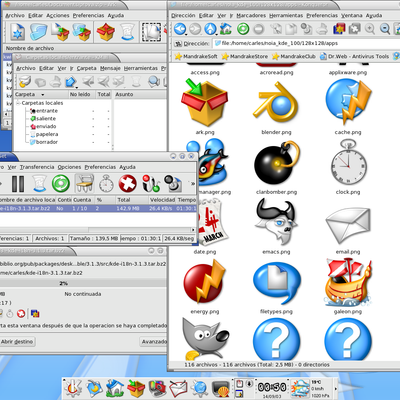Open the K menu on the panel
400x400 pixels.
[73, 388]
